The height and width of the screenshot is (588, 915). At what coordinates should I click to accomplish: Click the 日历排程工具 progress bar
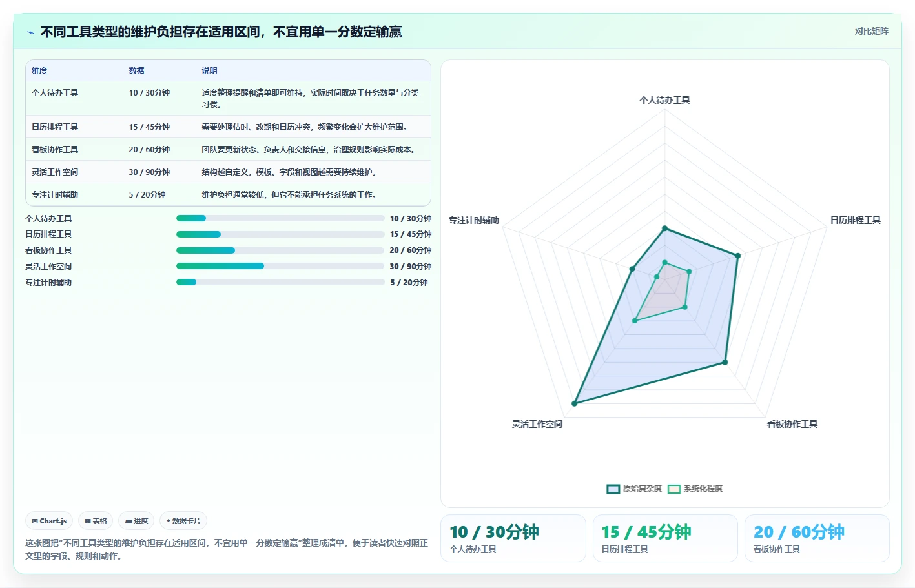point(280,234)
